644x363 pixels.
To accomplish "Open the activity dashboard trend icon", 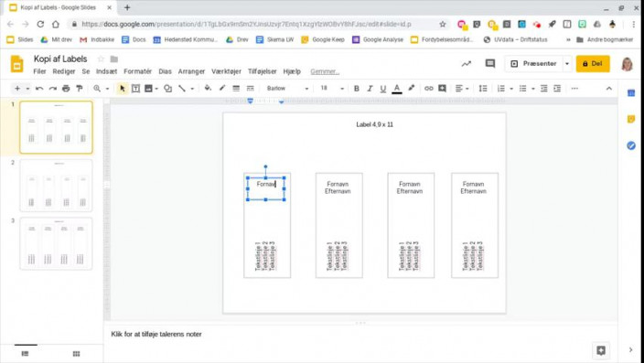I will [x=467, y=64].
